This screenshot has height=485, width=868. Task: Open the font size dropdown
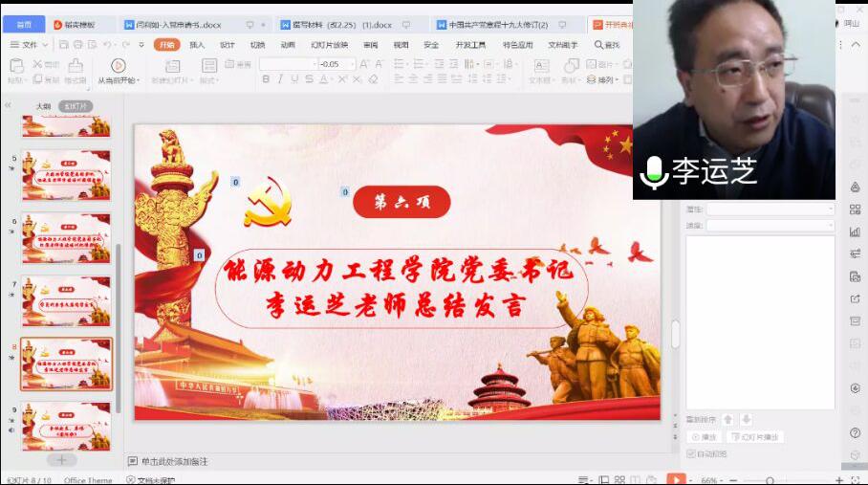pyautogui.click(x=352, y=64)
